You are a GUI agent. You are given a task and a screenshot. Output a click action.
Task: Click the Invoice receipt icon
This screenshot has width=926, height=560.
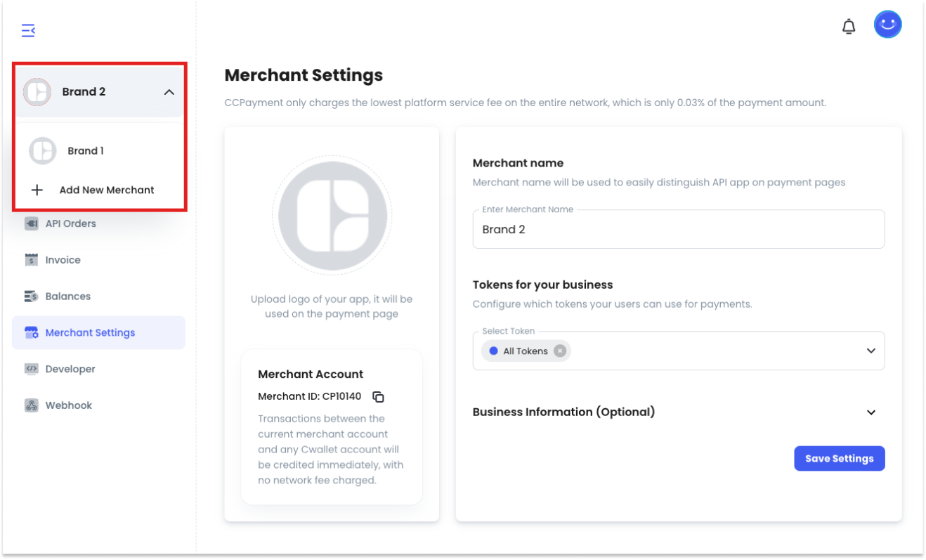(32, 260)
